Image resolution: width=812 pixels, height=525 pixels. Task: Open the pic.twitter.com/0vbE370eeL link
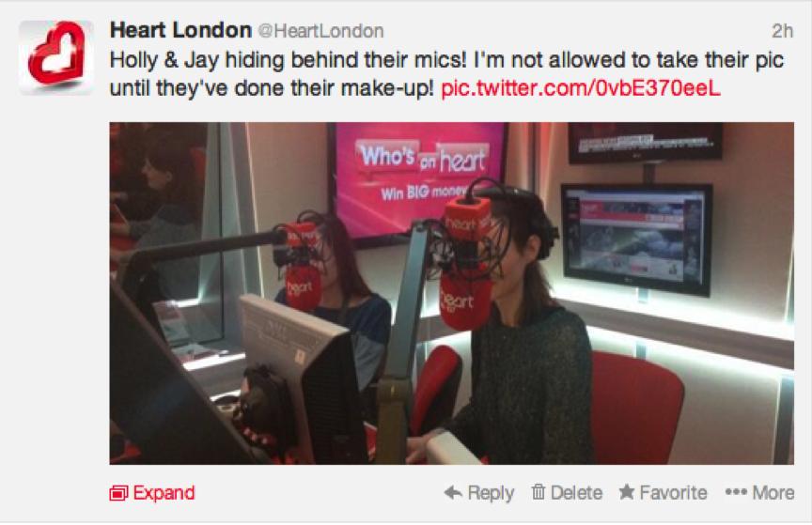point(581,88)
